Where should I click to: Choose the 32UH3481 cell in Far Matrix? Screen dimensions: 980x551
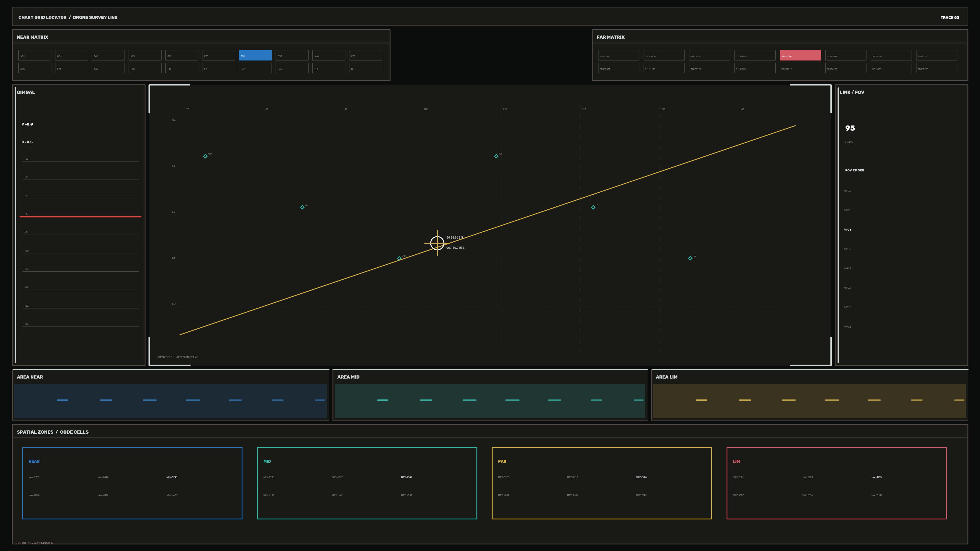click(x=755, y=68)
